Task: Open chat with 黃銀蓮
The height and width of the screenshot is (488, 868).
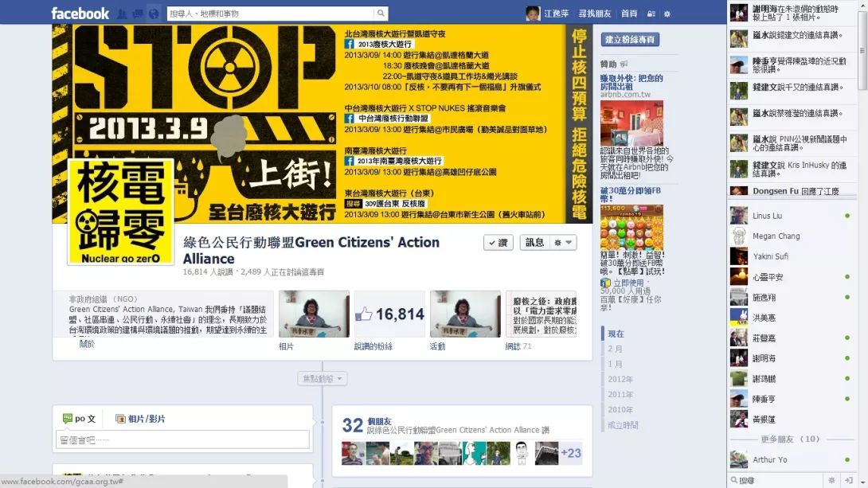Action: click(792, 420)
